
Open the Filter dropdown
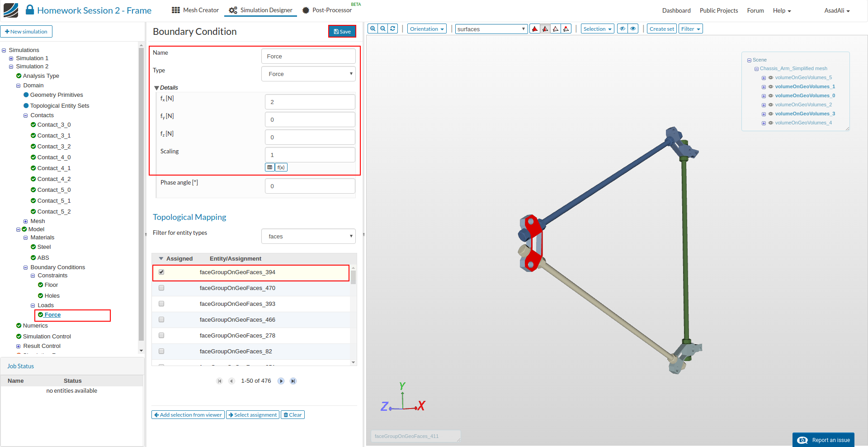[691, 29]
